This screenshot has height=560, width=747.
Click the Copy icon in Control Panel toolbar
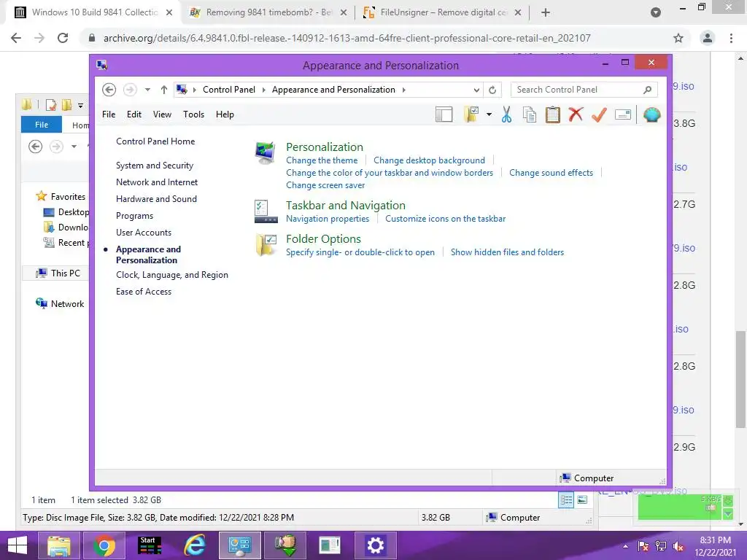[x=530, y=114]
